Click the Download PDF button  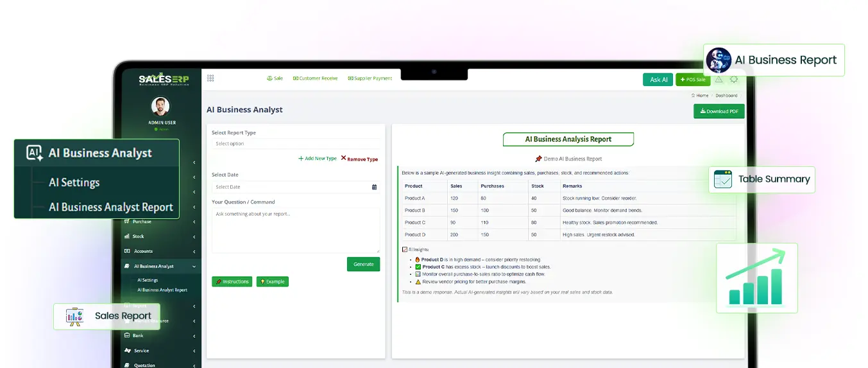(x=719, y=111)
